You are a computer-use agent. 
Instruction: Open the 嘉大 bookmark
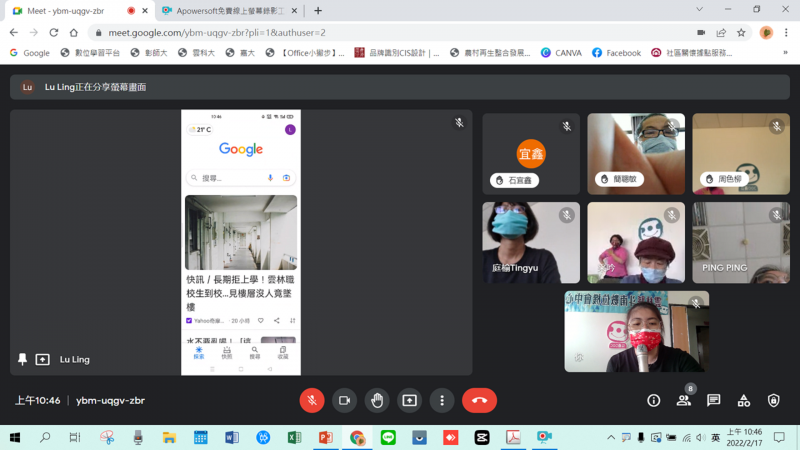point(240,53)
